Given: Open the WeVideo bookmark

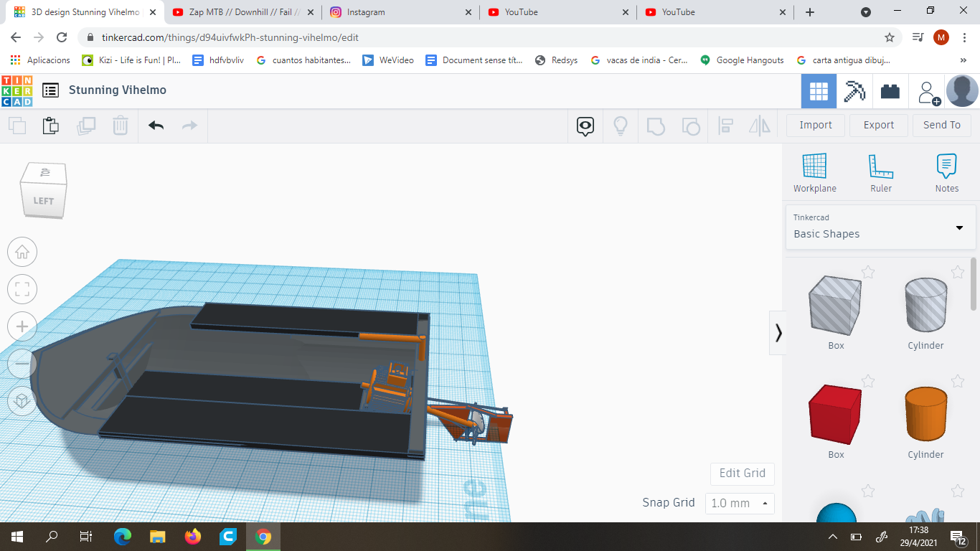Looking at the screenshot, I should click(x=388, y=60).
